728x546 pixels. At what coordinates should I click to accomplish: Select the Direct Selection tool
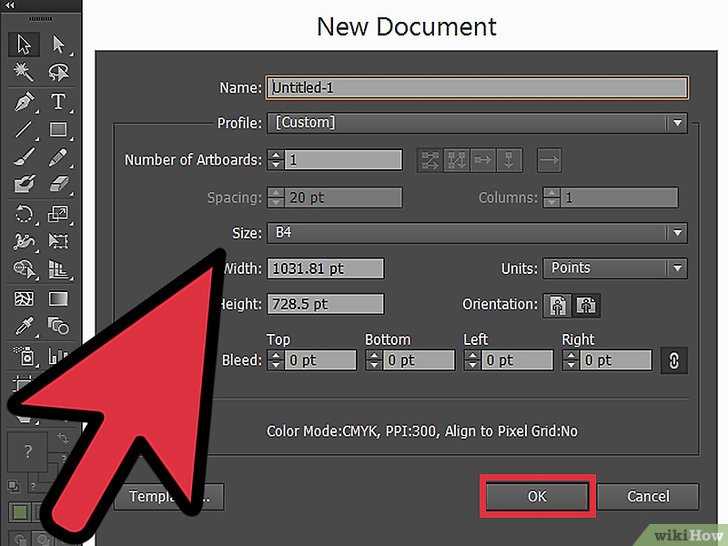(58, 44)
